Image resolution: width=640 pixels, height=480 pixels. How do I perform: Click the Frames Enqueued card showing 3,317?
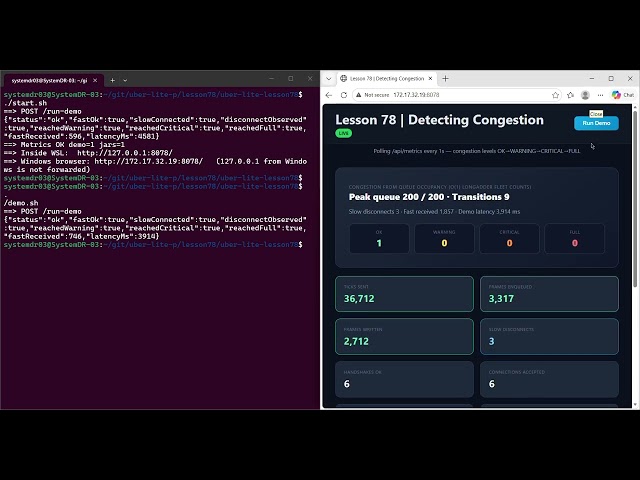[549, 294]
